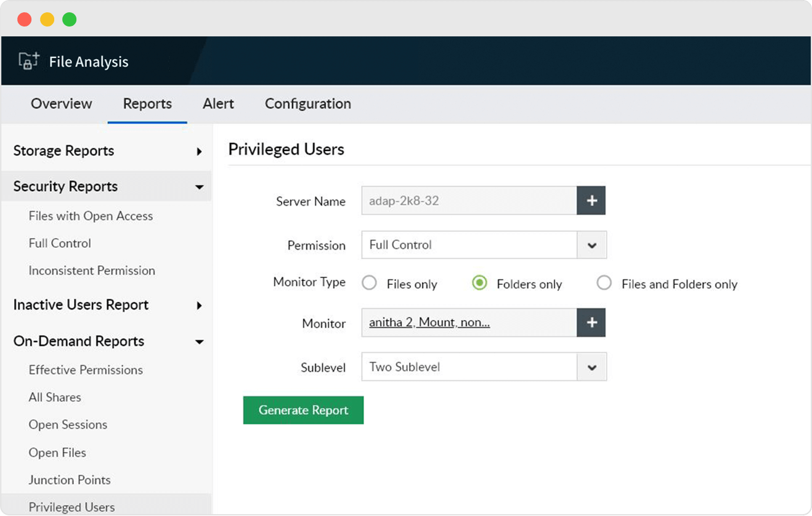Select the Junction Points report
The width and height of the screenshot is (812, 516).
point(70,480)
